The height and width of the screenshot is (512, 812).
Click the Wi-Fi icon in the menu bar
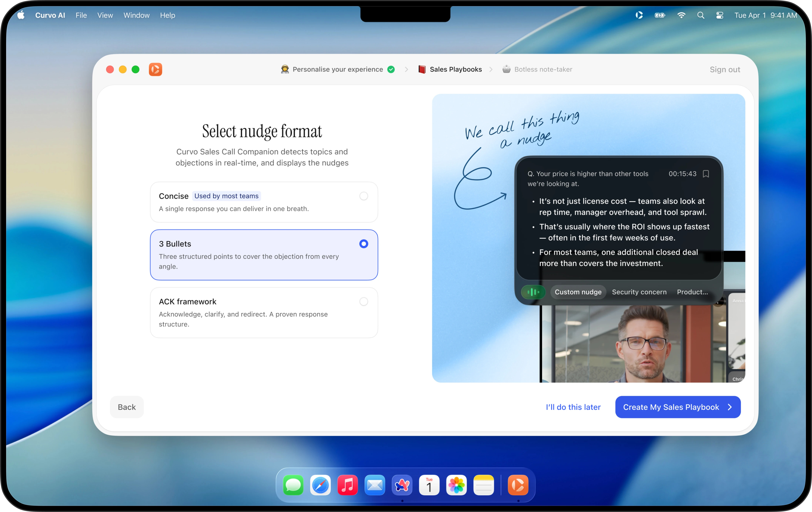pyautogui.click(x=681, y=15)
